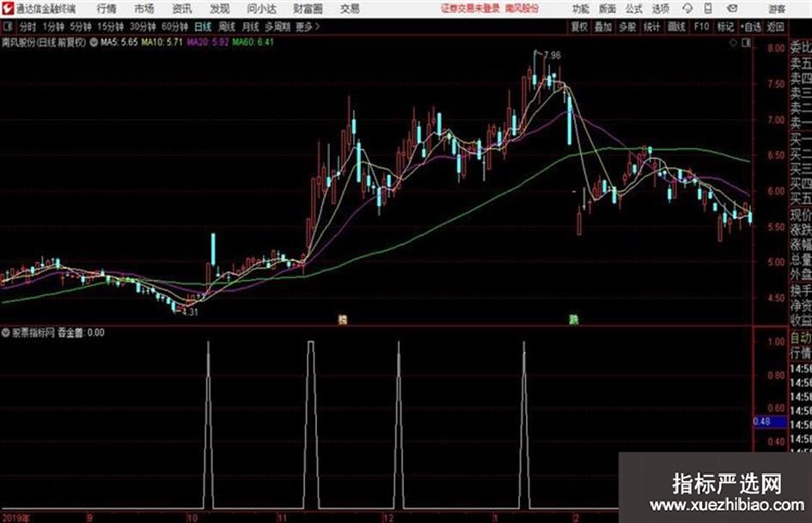812x523 pixels.
Task: Switch to the 5分钟 period tab
Action: 81,27
